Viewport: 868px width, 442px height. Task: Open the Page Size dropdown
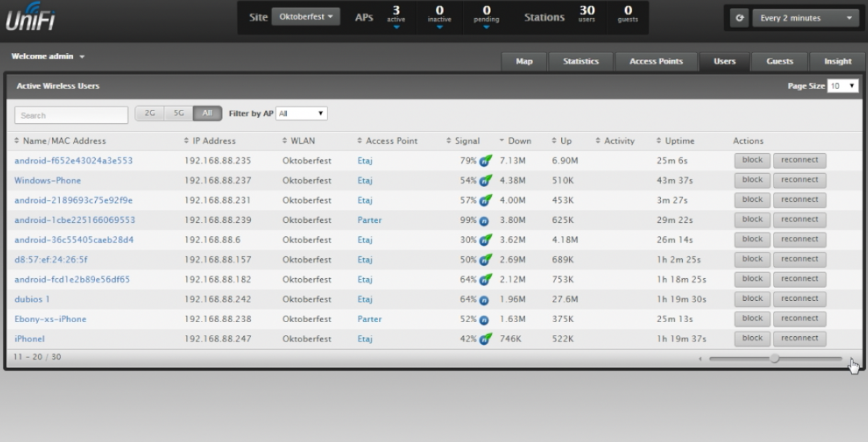tap(842, 87)
